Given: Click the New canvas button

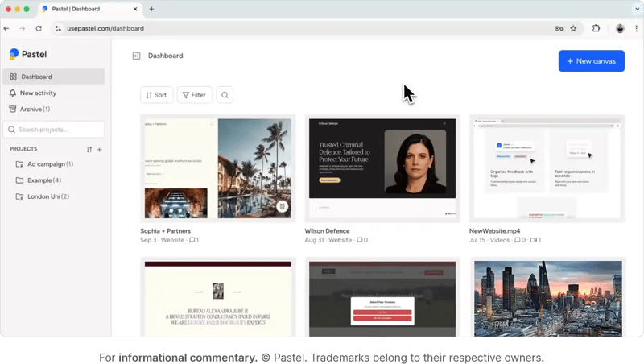Looking at the screenshot, I should [x=592, y=61].
